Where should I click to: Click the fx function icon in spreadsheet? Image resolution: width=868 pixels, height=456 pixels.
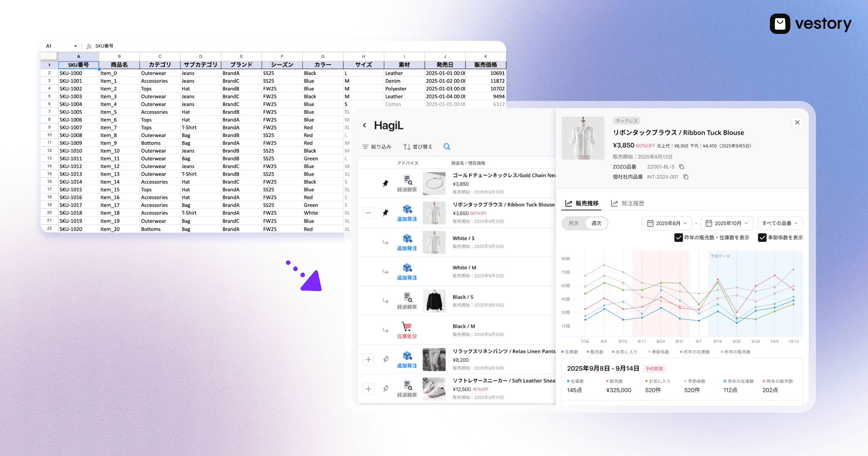(x=89, y=46)
